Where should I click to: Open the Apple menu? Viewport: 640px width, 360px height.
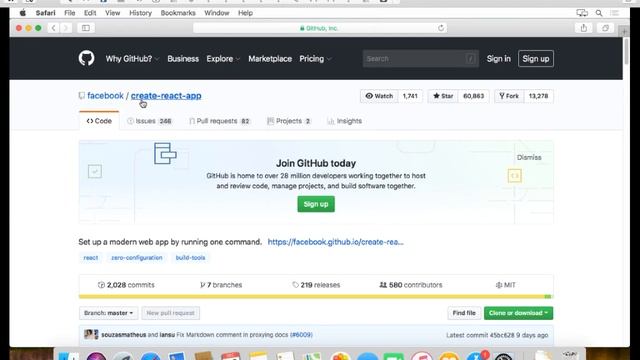[x=23, y=13]
